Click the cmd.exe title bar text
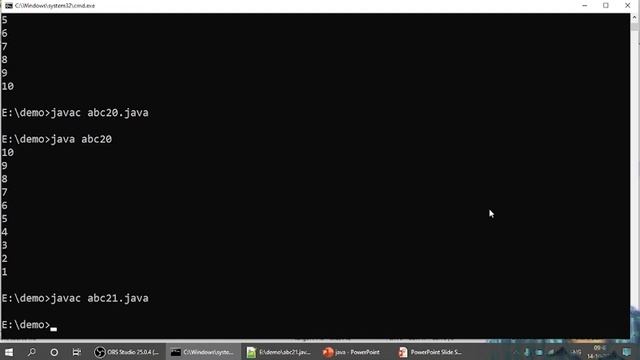This screenshot has width=640, height=360. pos(55,6)
